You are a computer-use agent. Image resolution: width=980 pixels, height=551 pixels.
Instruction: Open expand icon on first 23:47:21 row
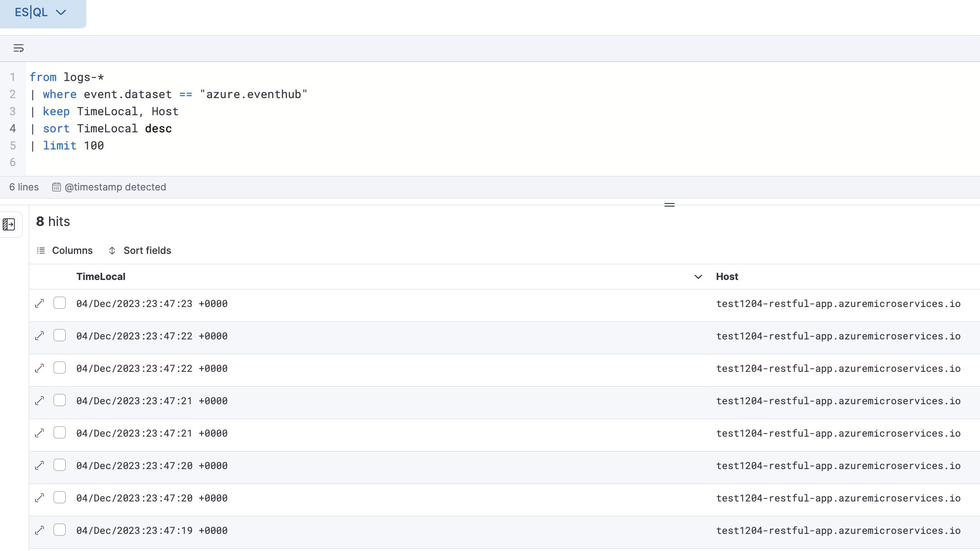click(40, 401)
